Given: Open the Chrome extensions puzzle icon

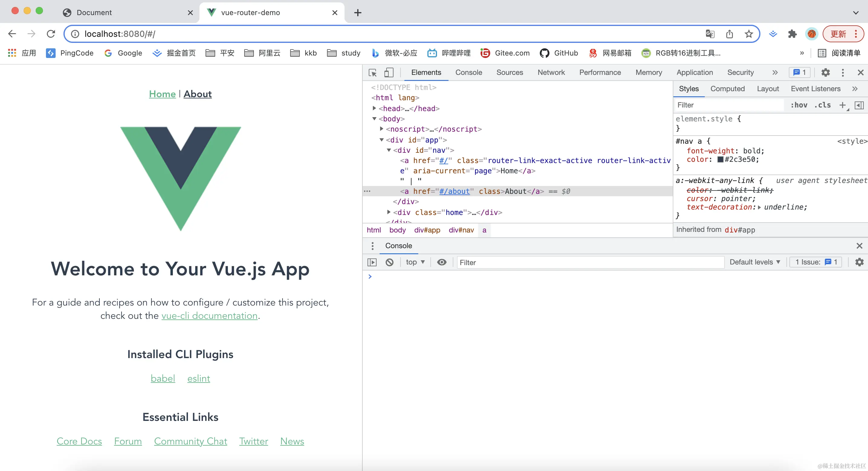Looking at the screenshot, I should tap(792, 34).
